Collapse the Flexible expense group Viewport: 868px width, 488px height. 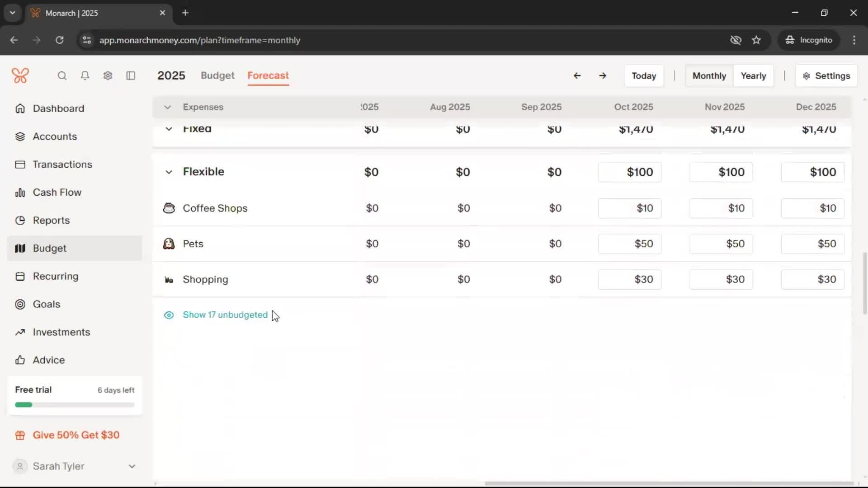coord(169,172)
